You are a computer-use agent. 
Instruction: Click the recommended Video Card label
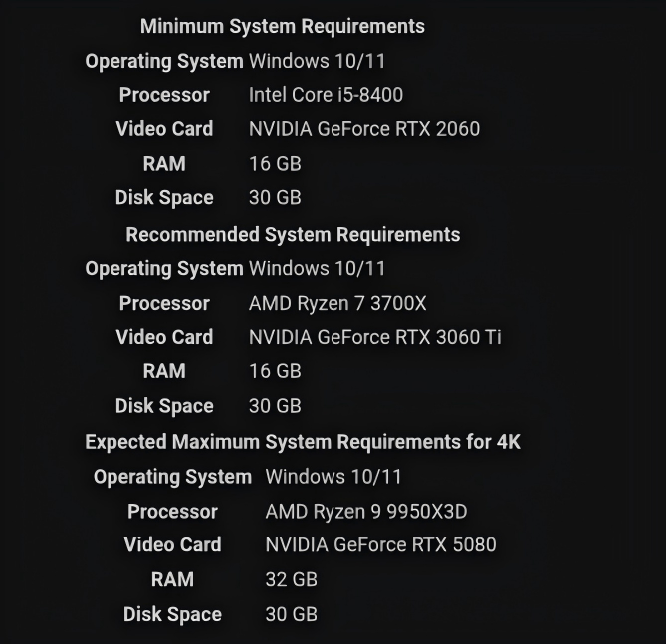[x=164, y=337]
